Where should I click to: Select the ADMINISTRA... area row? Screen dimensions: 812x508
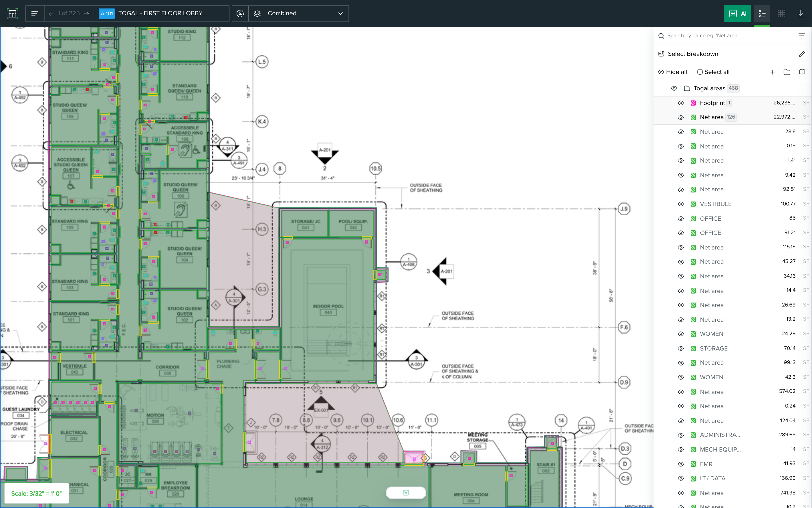click(732, 435)
